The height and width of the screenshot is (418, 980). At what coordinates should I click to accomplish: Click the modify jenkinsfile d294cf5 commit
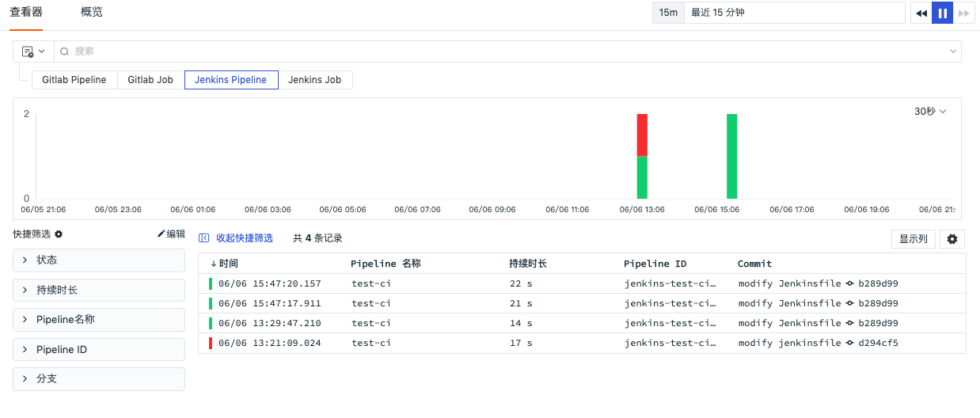pyautogui.click(x=819, y=344)
